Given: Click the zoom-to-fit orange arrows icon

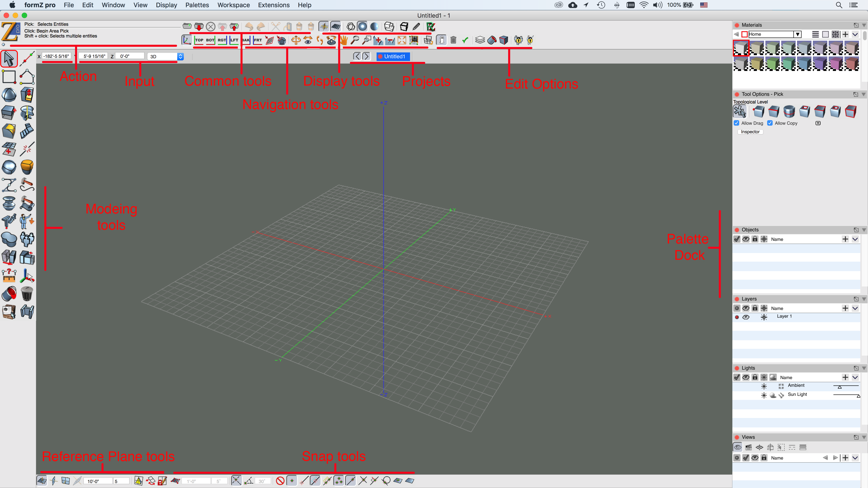Looking at the screenshot, I should tap(402, 40).
